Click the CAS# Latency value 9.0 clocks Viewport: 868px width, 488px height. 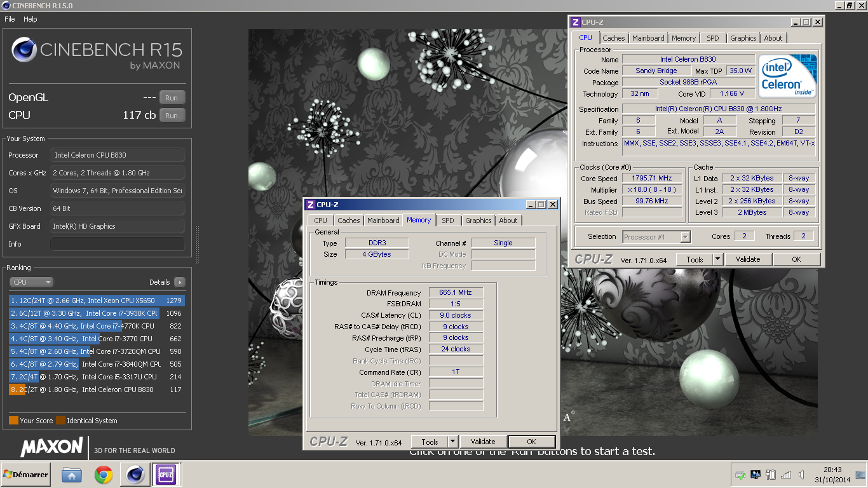coord(456,315)
